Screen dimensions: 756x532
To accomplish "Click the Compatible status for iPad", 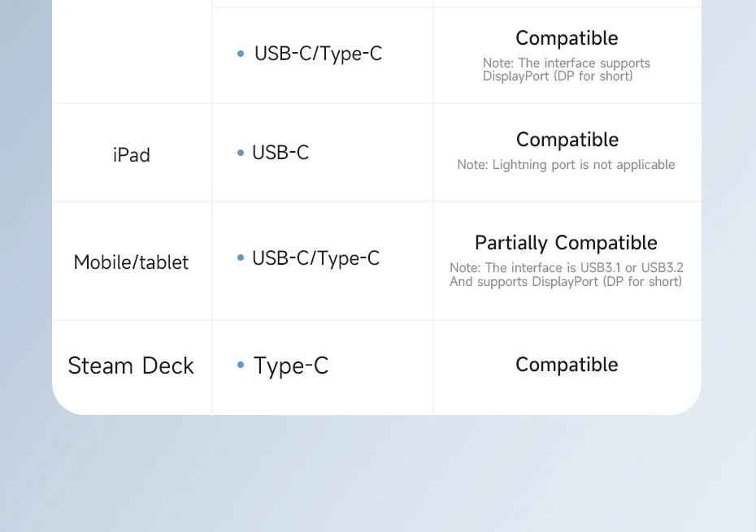I will 567,140.
